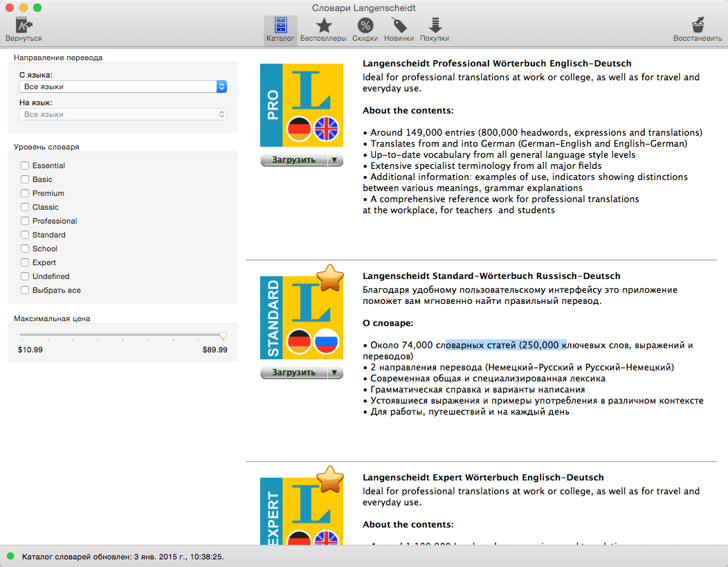Screen dimensions: 728x567
Task: Click the $10.99 minimum price label
Action: coord(30,350)
